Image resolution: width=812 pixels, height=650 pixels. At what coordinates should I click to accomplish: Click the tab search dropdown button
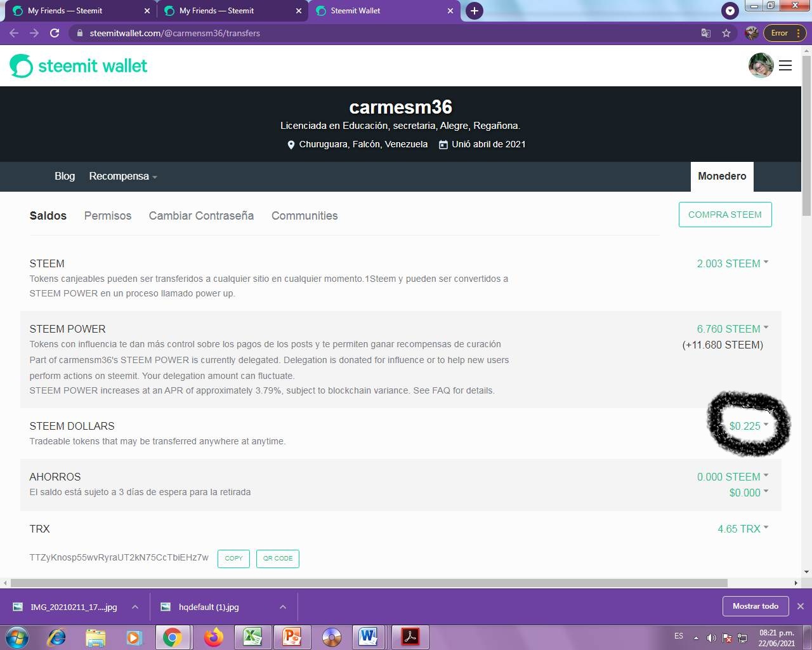[x=730, y=11]
